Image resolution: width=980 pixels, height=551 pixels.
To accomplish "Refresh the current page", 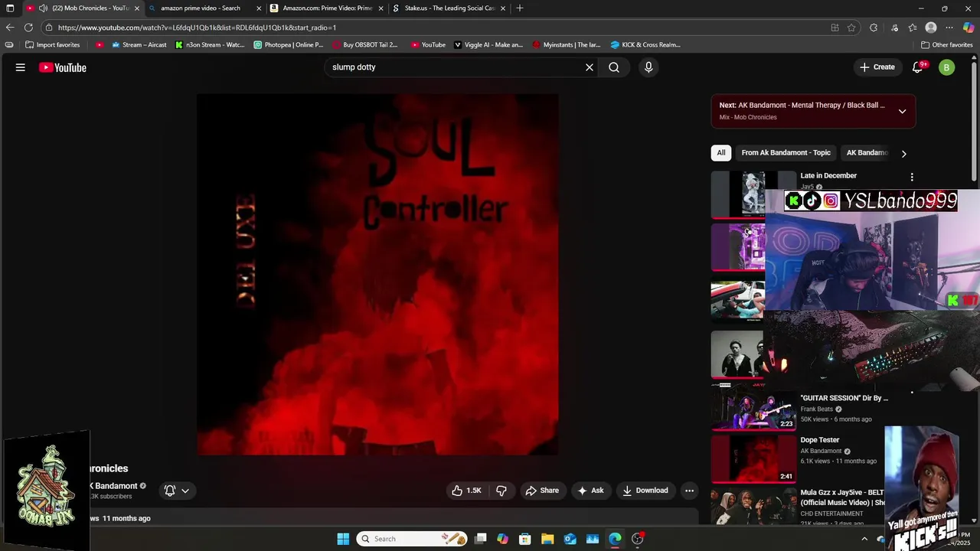I will (28, 28).
